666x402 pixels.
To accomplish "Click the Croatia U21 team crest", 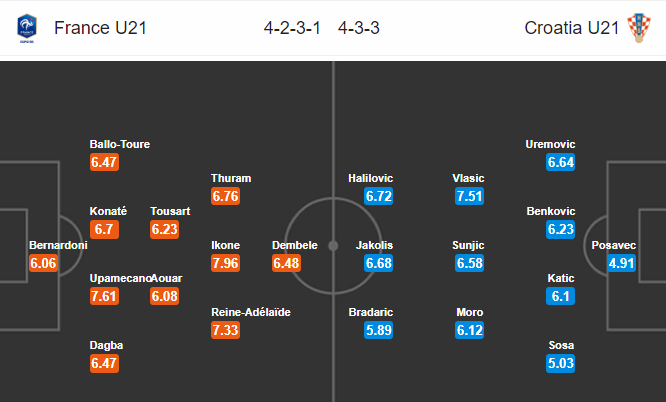I will pyautogui.click(x=639, y=28).
